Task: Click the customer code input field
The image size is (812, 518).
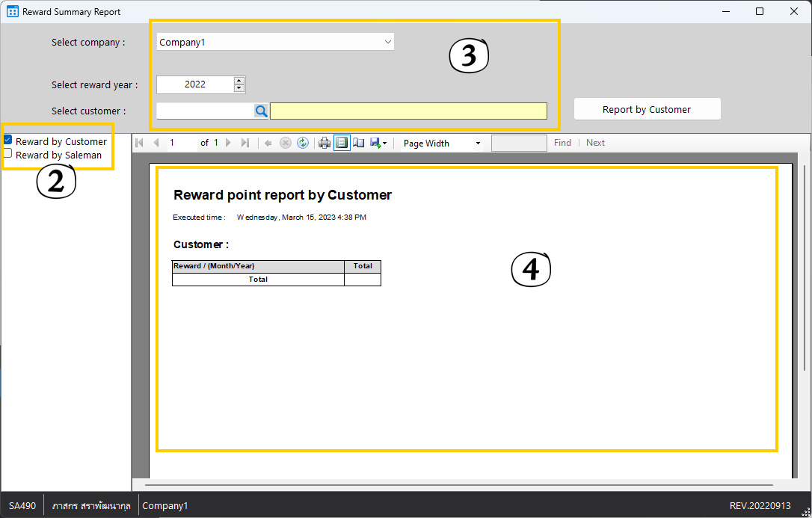Action: click(205, 111)
